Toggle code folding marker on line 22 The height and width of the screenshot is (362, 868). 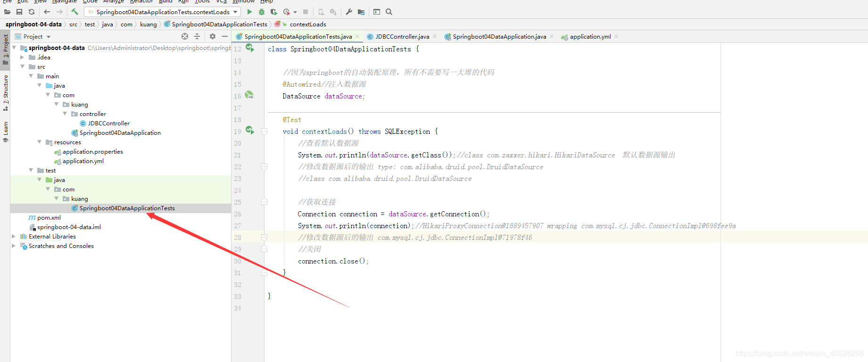[x=265, y=167]
